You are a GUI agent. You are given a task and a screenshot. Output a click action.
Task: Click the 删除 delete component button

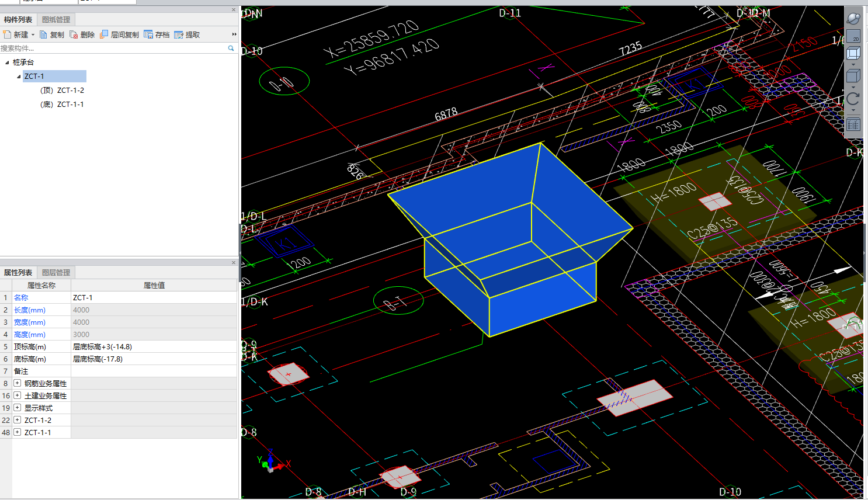coord(82,34)
